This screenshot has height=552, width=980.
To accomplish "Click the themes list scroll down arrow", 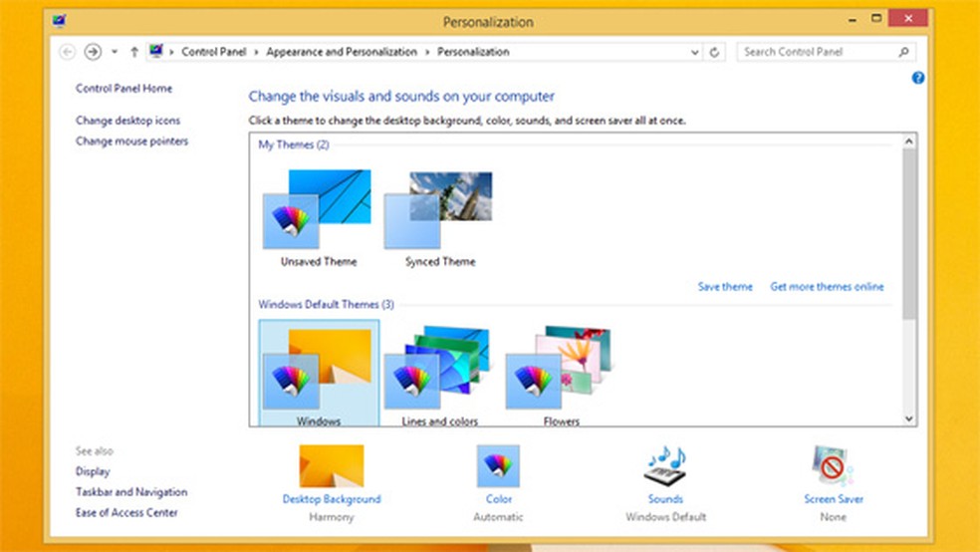I will point(908,418).
